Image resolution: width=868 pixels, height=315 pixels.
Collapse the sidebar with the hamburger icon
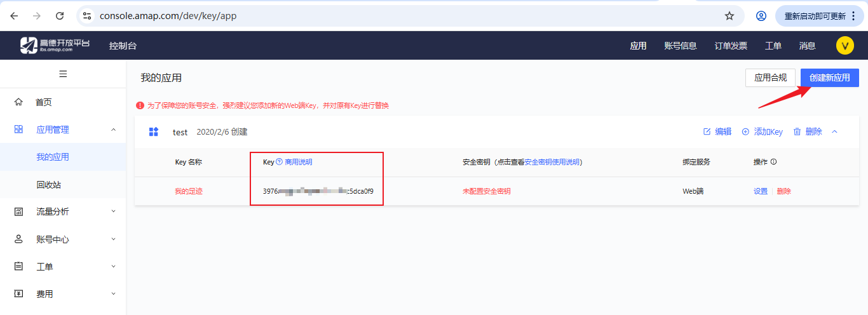(63, 74)
